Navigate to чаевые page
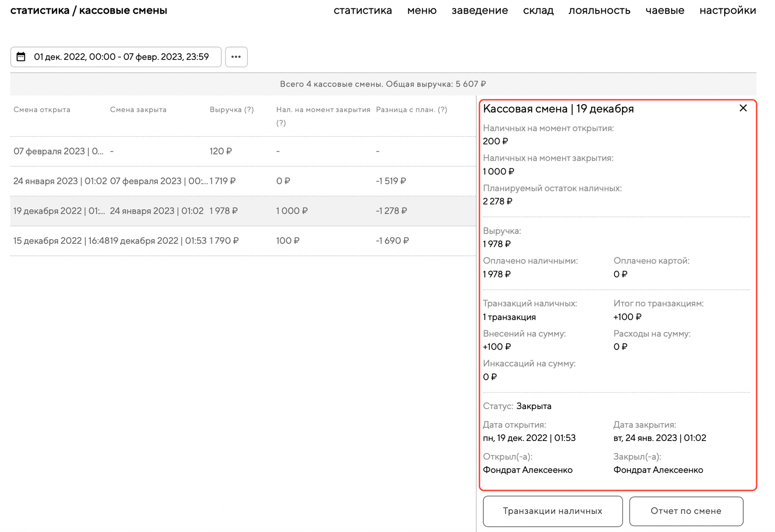 [665, 10]
